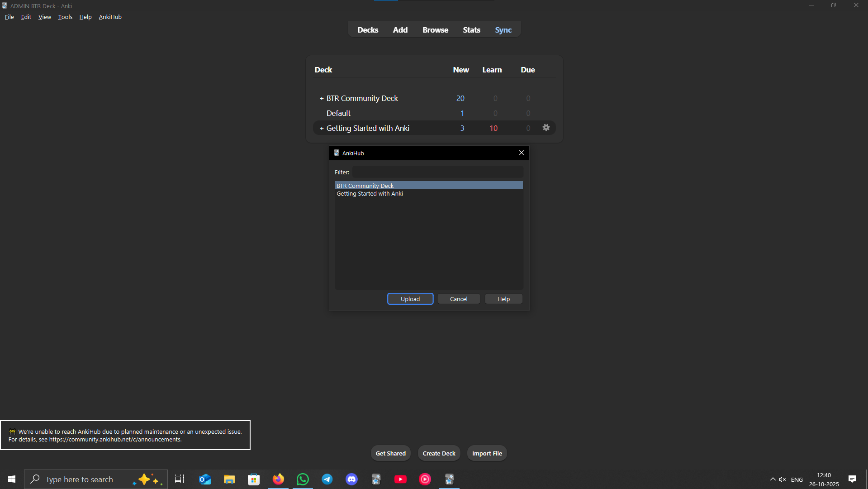Show hidden system tray icons
Viewport: 868px width, 489px height.
(773, 479)
